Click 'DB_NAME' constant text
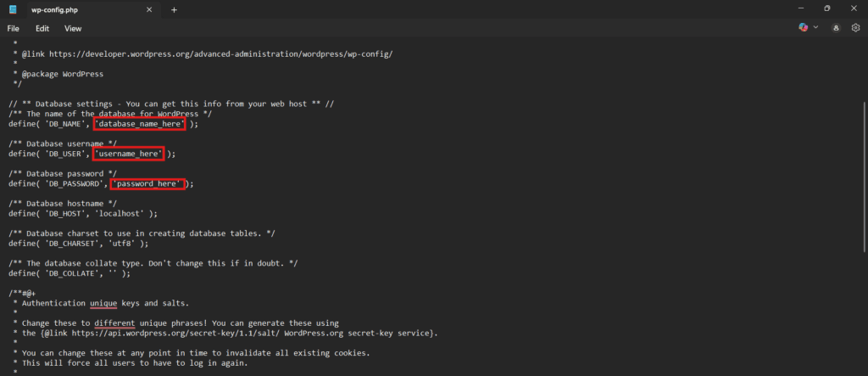The height and width of the screenshot is (376, 868). 64,124
